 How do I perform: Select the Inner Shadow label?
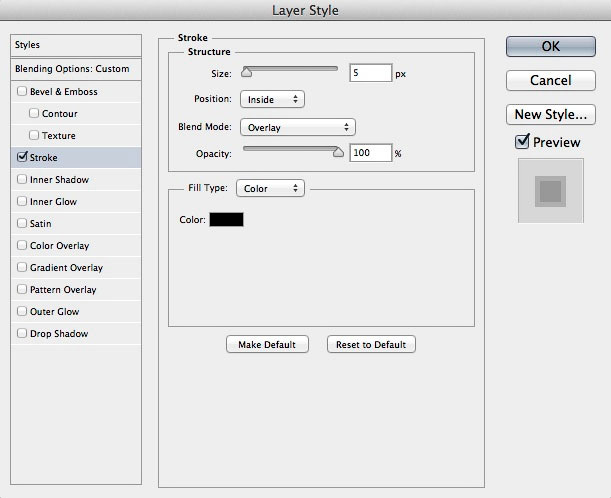[59, 180]
